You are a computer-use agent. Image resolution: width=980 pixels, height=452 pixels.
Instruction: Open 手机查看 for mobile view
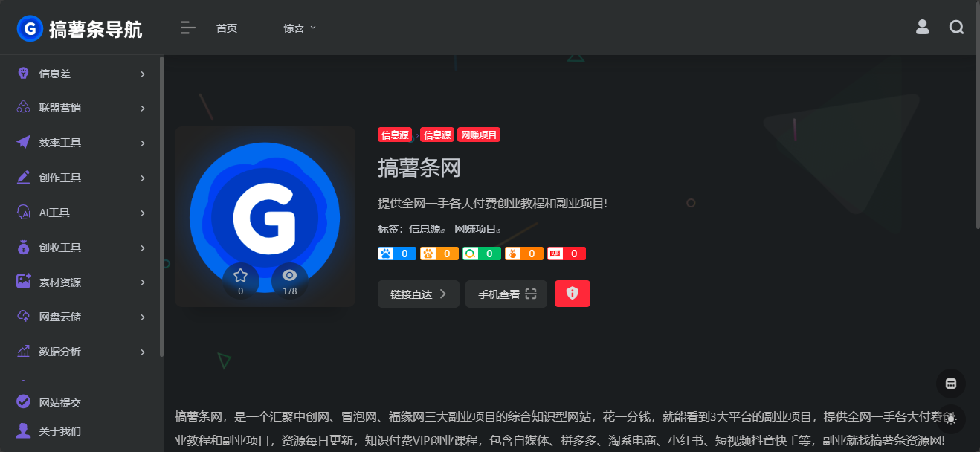pos(506,294)
